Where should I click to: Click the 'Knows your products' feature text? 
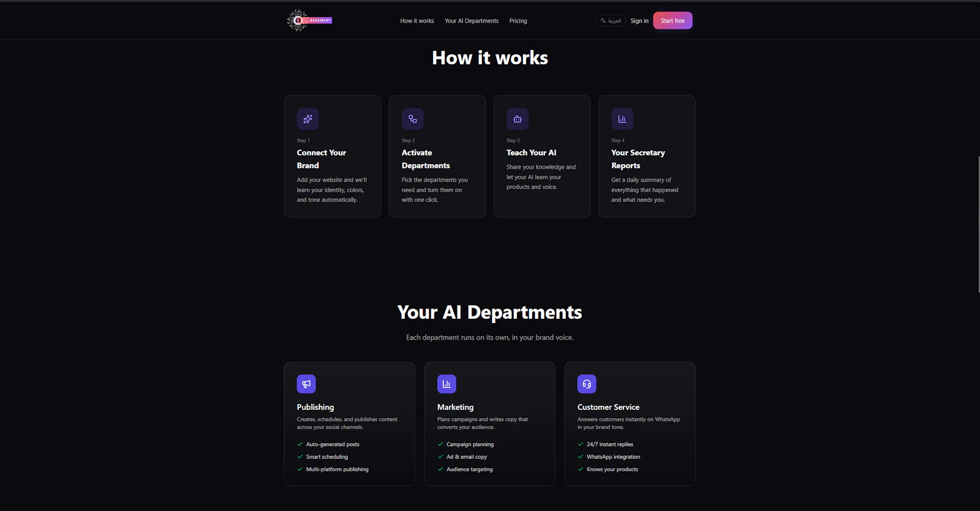612,469
